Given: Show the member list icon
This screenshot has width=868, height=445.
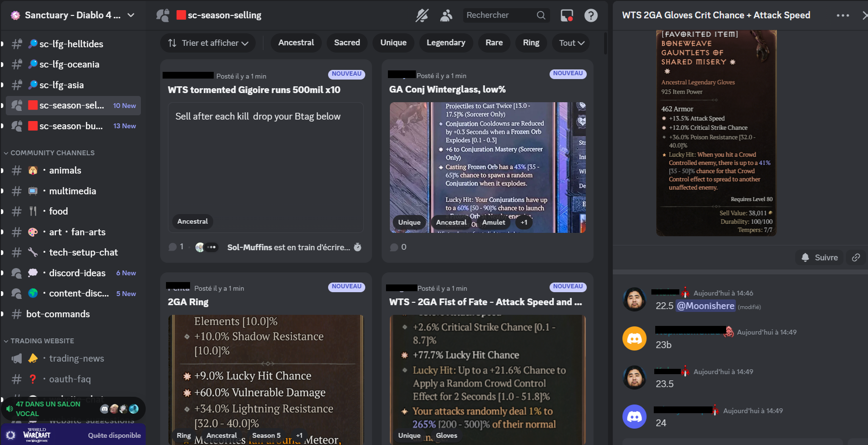Looking at the screenshot, I should pos(446,15).
